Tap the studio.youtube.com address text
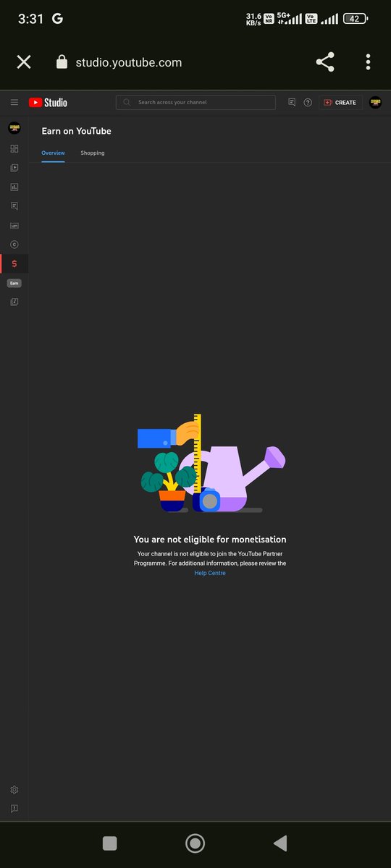This screenshot has height=868, width=391. (129, 62)
